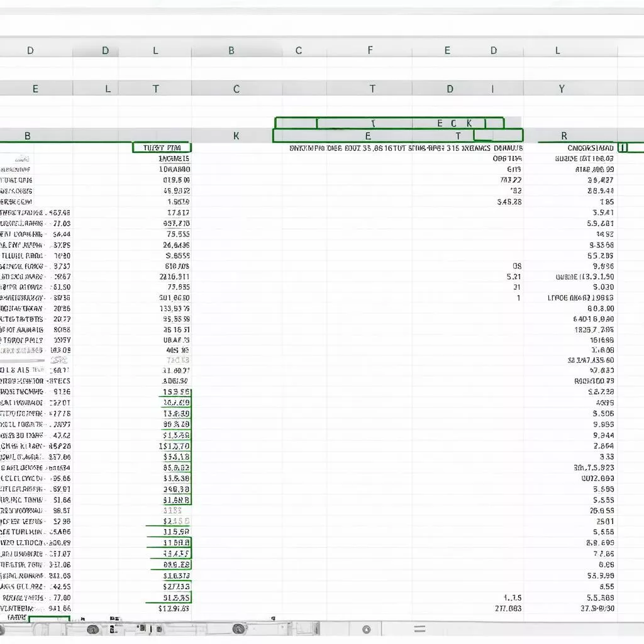Click the pause-style icon at the top right corner
This screenshot has height=644, width=644.
click(x=623, y=148)
